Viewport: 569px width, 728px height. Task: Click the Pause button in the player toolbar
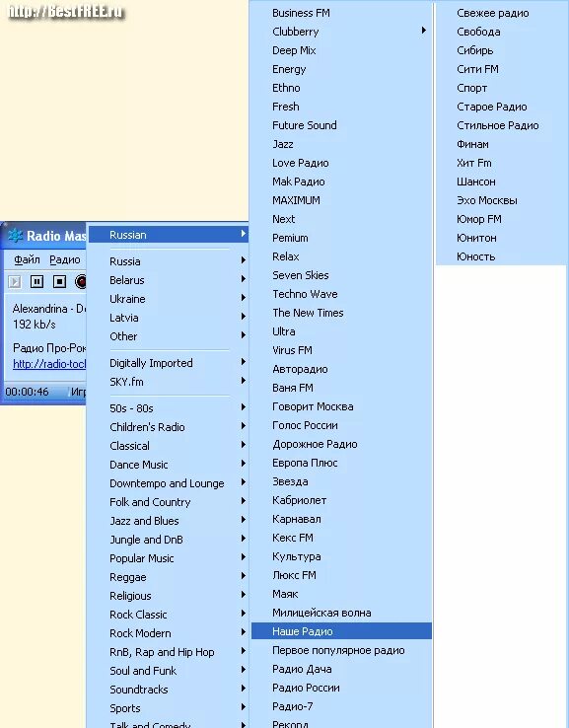(36, 281)
